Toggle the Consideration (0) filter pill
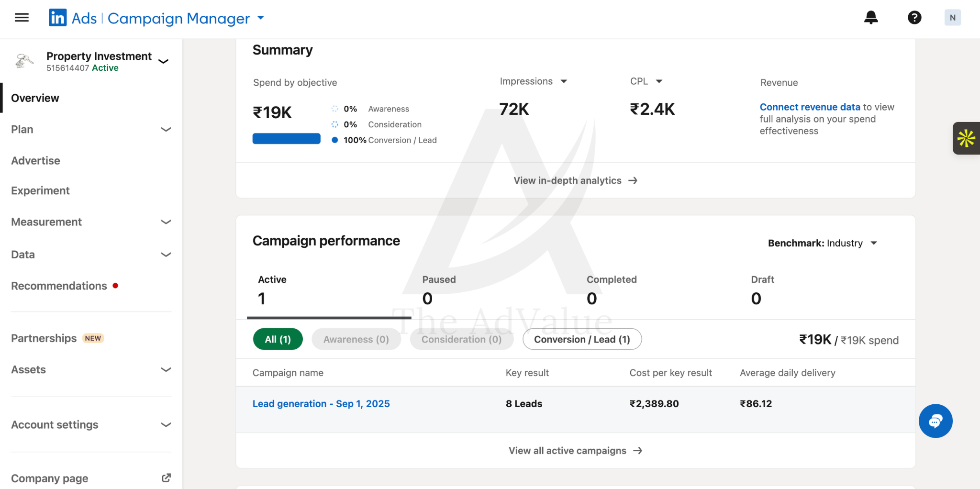 tap(462, 339)
